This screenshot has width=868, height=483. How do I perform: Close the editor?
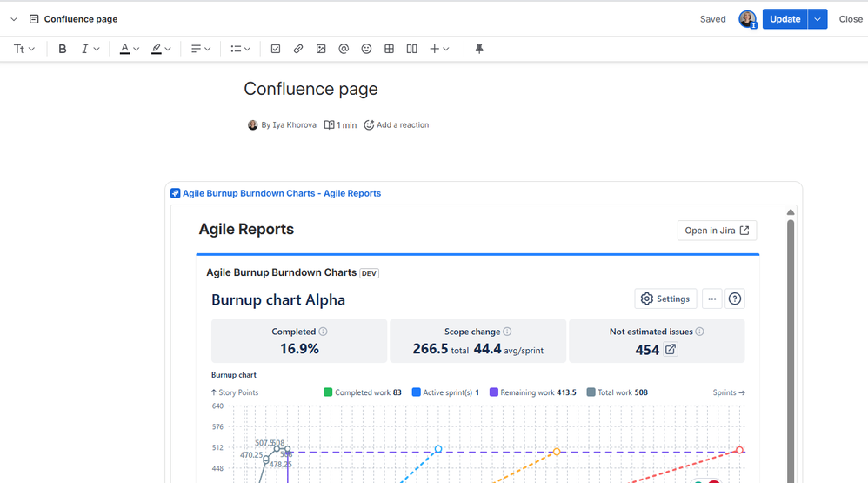coord(851,19)
